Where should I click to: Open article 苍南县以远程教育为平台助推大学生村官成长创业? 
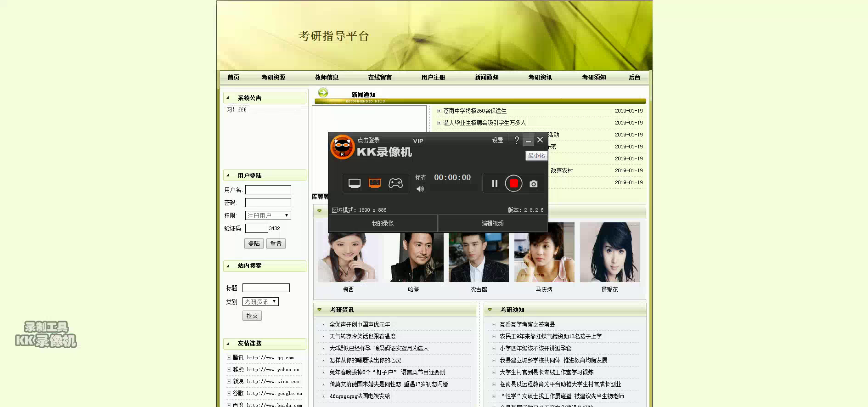(560, 384)
